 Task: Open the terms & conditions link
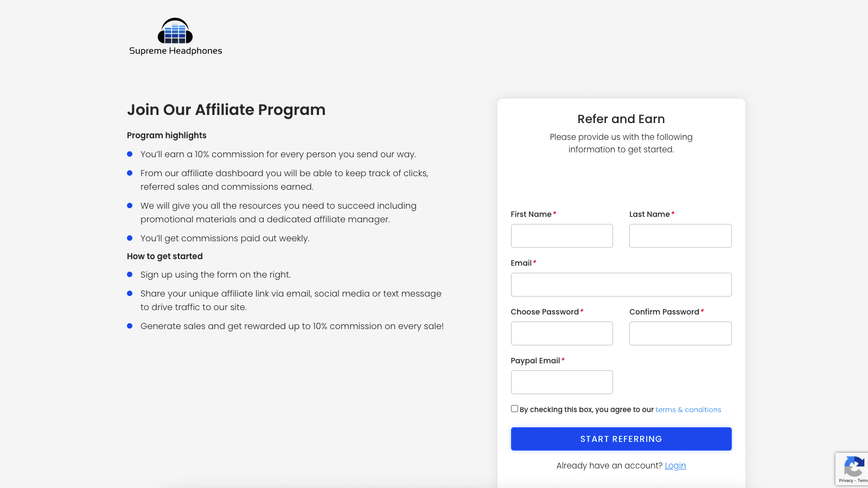pyautogui.click(x=688, y=409)
